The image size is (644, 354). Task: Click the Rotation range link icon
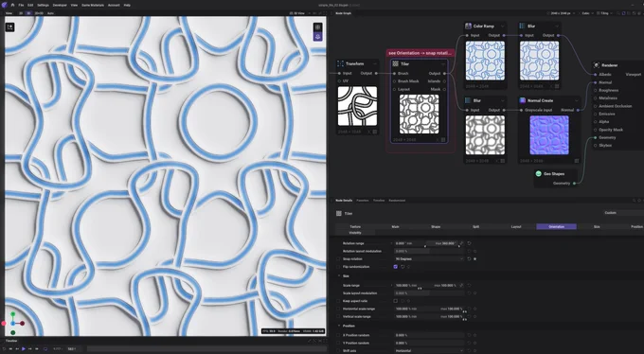point(461,243)
